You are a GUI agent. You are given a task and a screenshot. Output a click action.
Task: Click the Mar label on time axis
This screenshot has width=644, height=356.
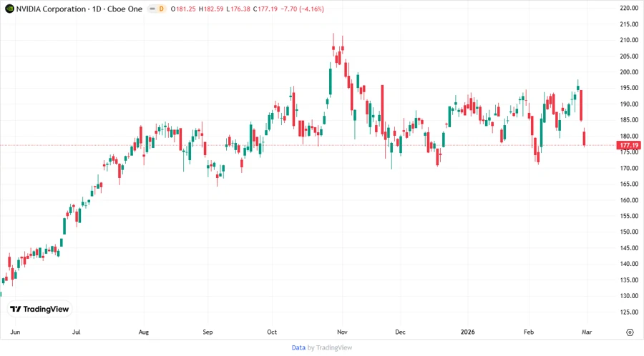(587, 332)
